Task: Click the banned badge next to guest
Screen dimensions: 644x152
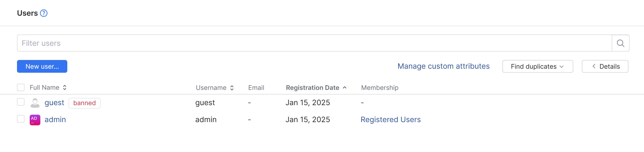Action: click(84, 103)
